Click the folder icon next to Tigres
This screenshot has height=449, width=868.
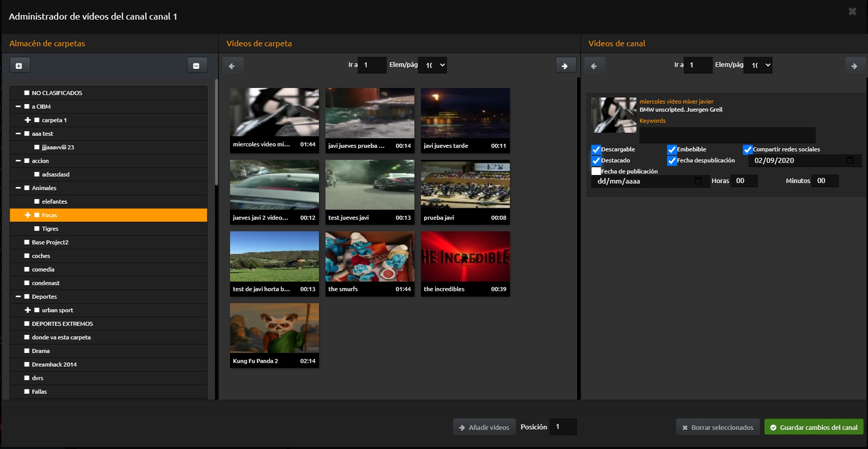pos(37,229)
